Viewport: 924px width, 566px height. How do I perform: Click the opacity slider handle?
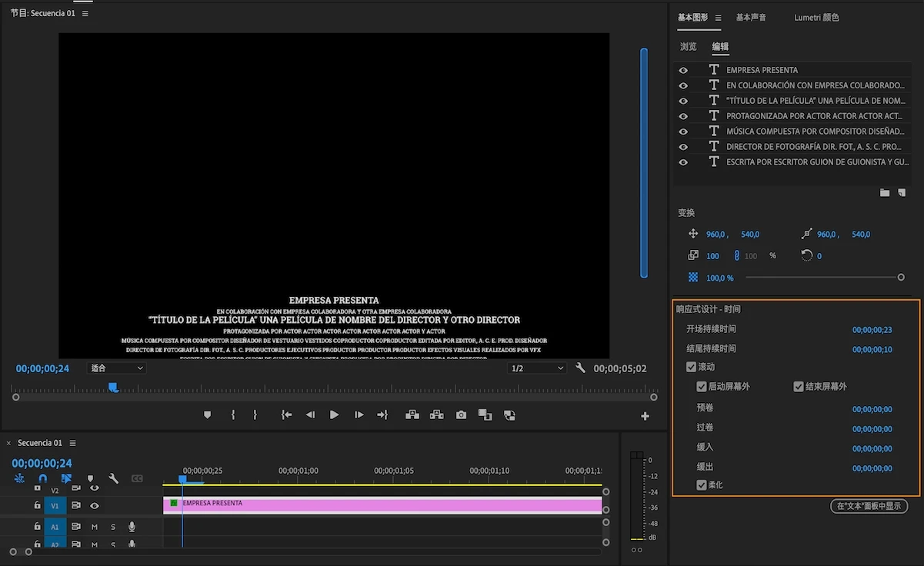point(901,278)
